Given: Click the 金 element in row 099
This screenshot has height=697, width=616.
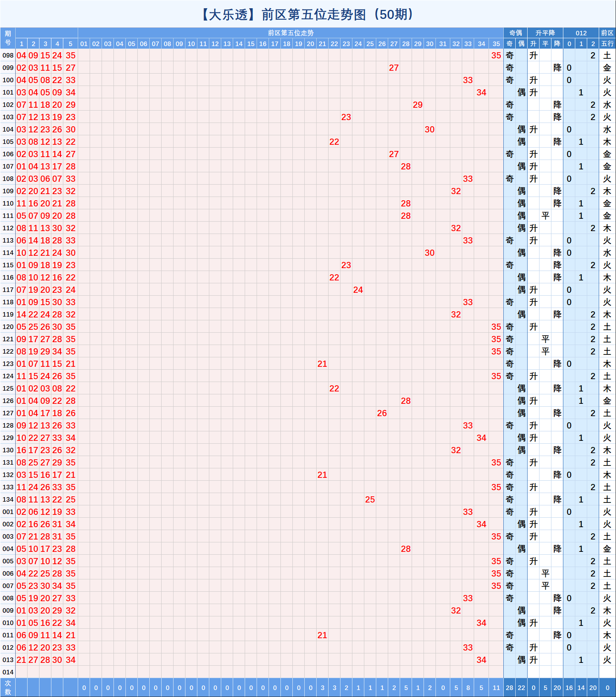Looking at the screenshot, I should 607,68.
